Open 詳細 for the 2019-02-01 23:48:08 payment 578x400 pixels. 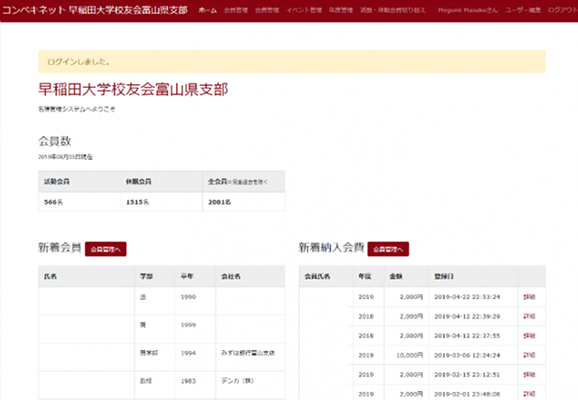point(529,394)
